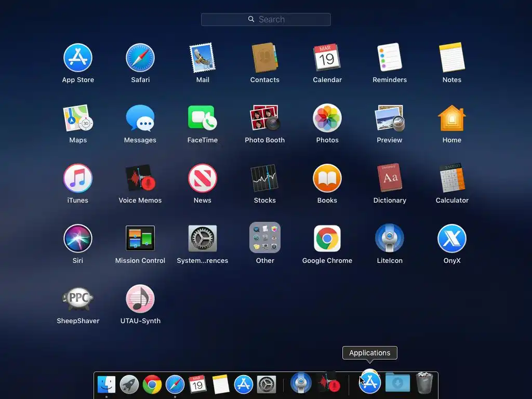Open the News app
Screen dimensions: 532x399
(x=203, y=178)
